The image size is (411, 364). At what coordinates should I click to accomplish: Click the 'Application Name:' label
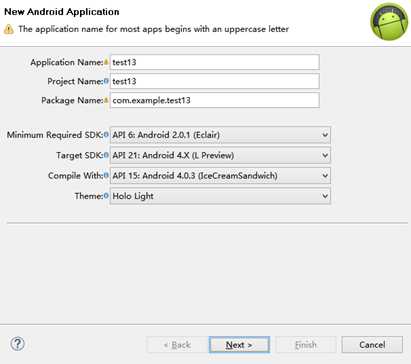[x=67, y=62]
